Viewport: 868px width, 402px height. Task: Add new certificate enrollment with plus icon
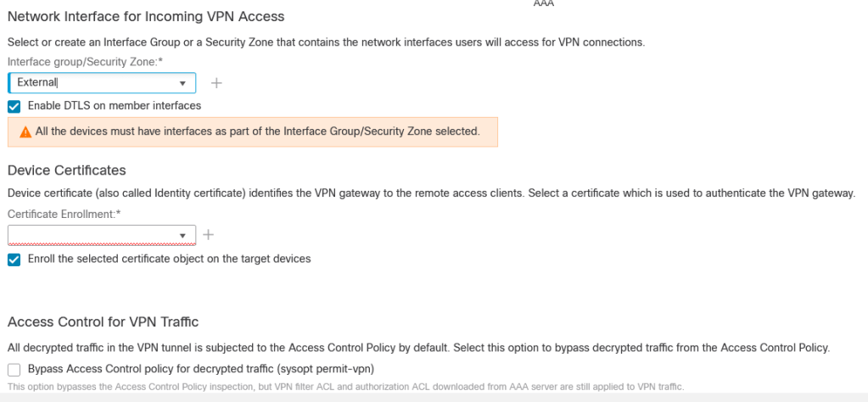coord(209,235)
